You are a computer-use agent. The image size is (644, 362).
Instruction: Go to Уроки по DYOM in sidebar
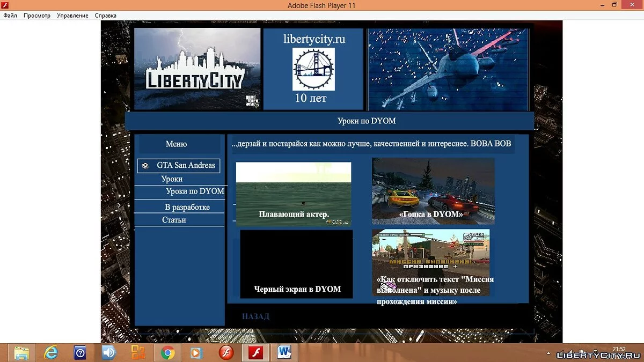[195, 191]
